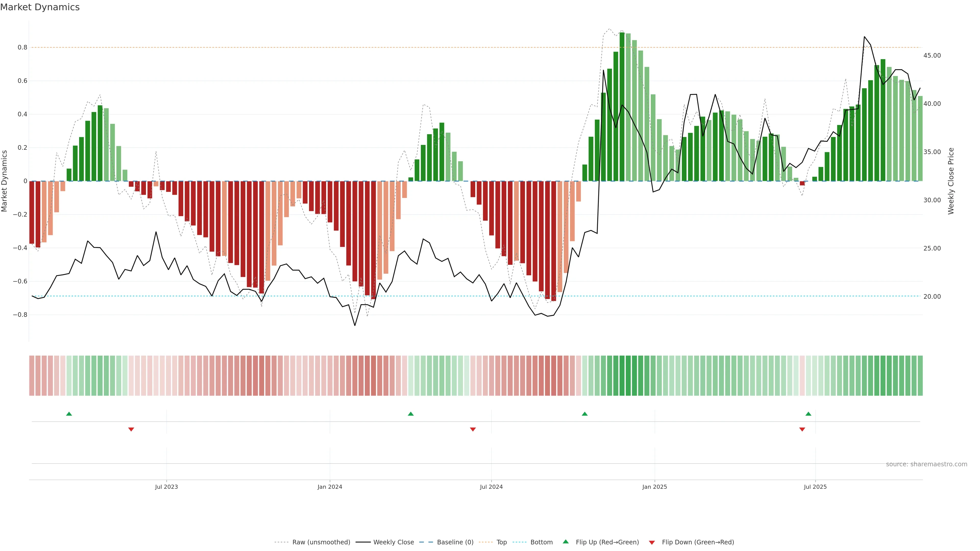Click the Weekly Close Price axis title
The width and height of the screenshot is (980, 551).
951,181
